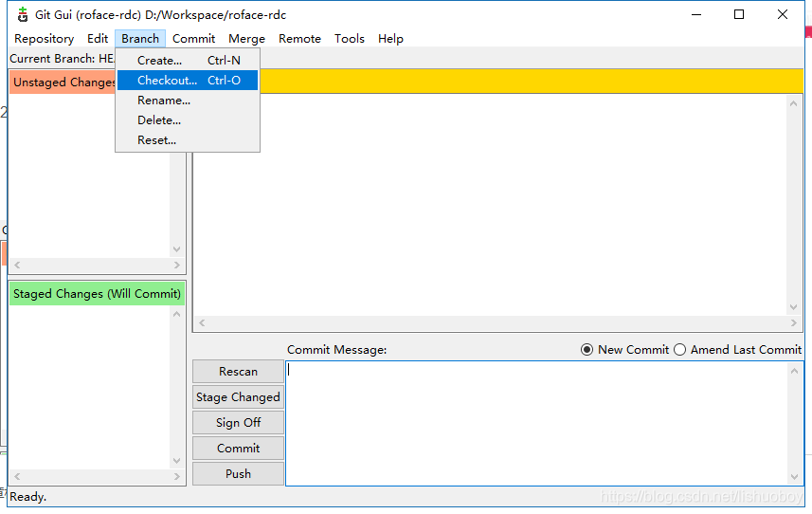This screenshot has height=514, width=812.
Task: Click down arrow of unstaged list scrollbar
Action: coord(176,249)
